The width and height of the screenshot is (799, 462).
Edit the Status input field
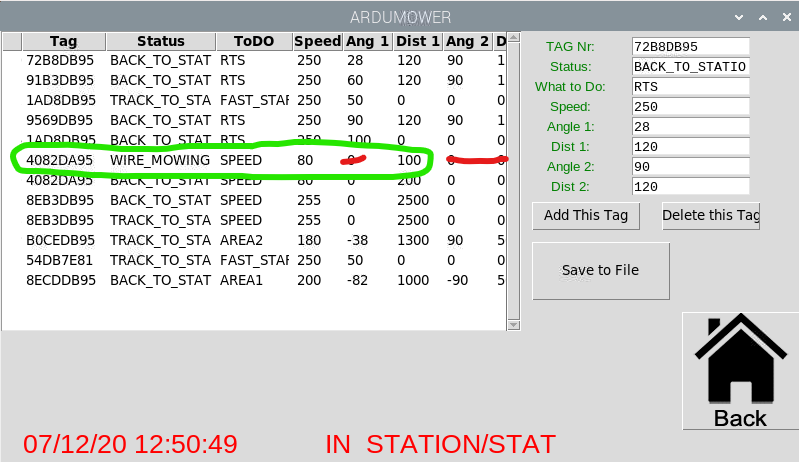[x=690, y=66]
